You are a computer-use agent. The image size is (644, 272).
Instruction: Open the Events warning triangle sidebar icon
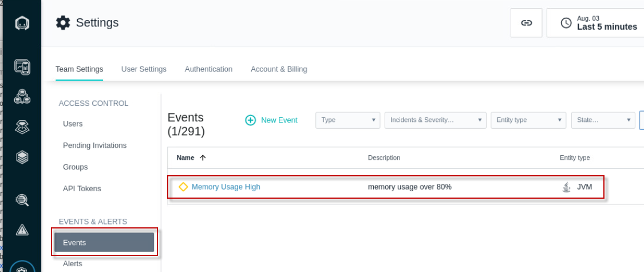[x=22, y=230]
